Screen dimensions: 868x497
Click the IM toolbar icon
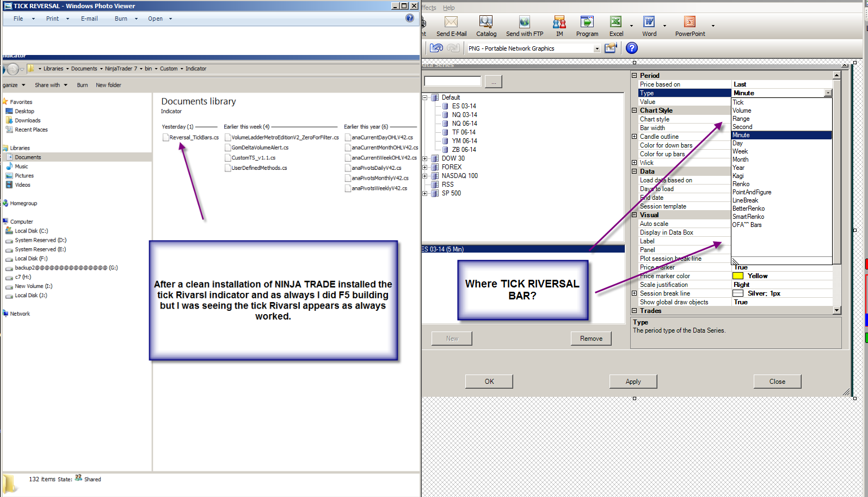click(x=559, y=22)
